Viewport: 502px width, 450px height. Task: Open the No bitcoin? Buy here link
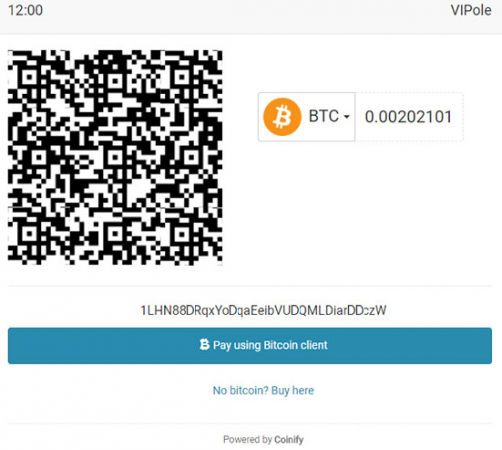[x=263, y=390]
